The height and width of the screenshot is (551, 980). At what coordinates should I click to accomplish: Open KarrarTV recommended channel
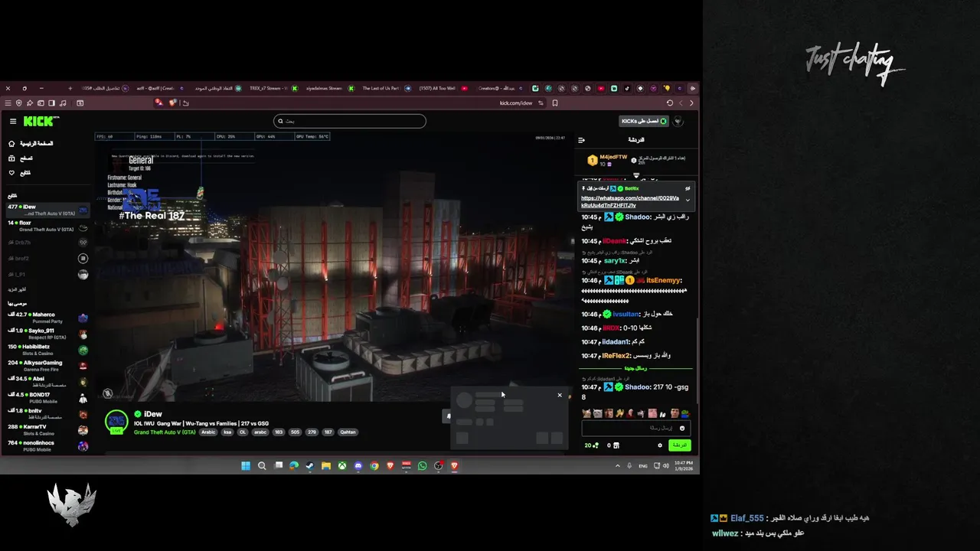[47, 430]
